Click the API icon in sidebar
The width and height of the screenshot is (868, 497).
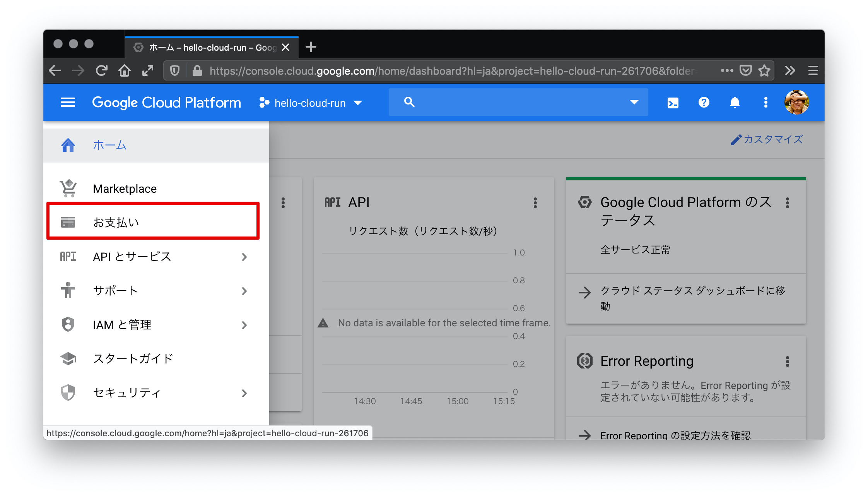[x=68, y=256]
